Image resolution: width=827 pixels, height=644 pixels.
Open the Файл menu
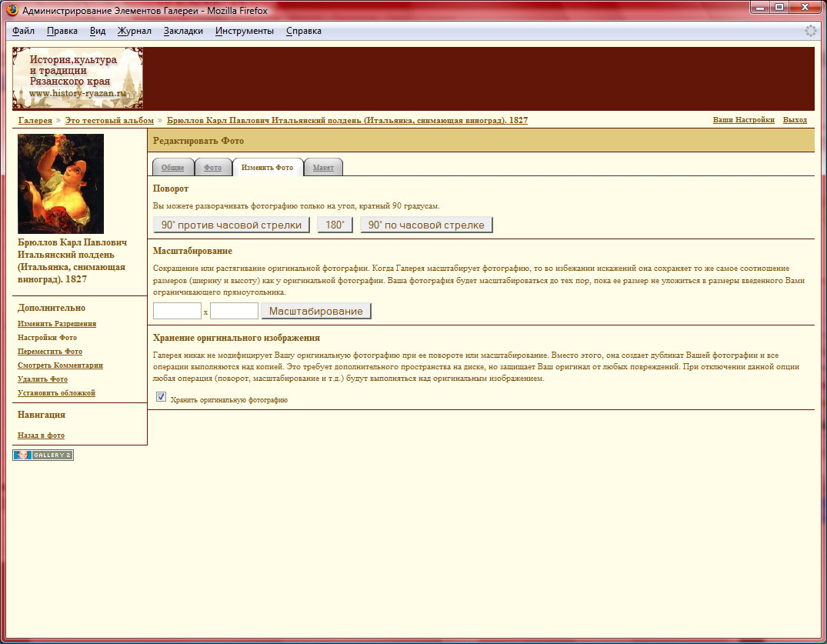[x=23, y=31]
